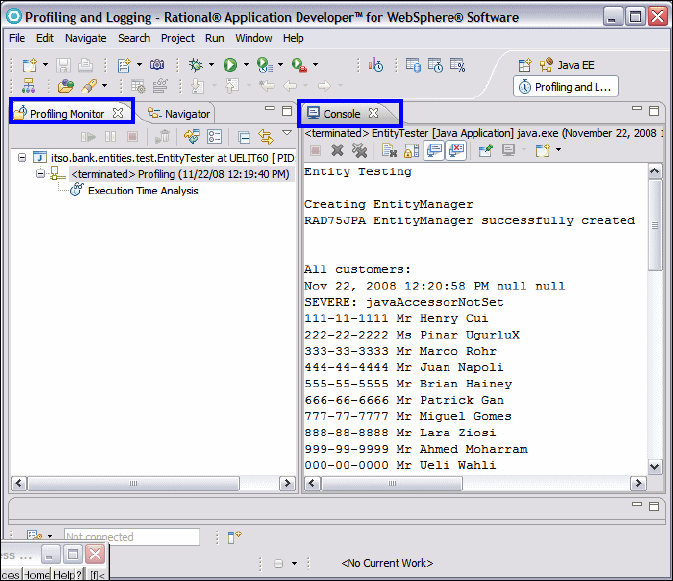Open the Search menu
This screenshot has height=581, width=673.
[x=134, y=38]
